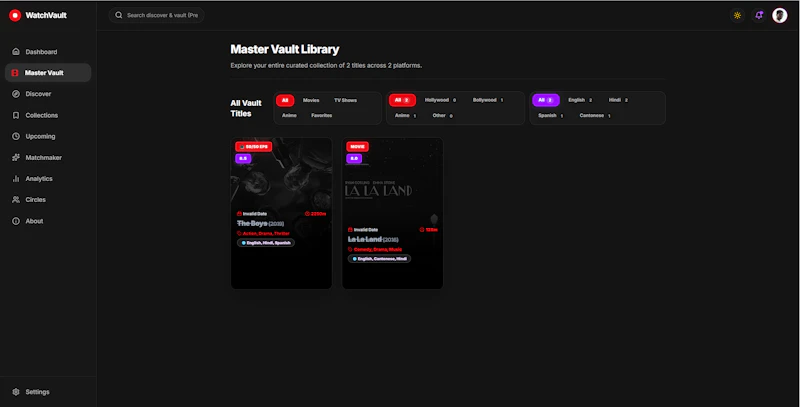Toggle light theme with the sun icon
Viewport: 800px width, 407px height.
coord(737,15)
